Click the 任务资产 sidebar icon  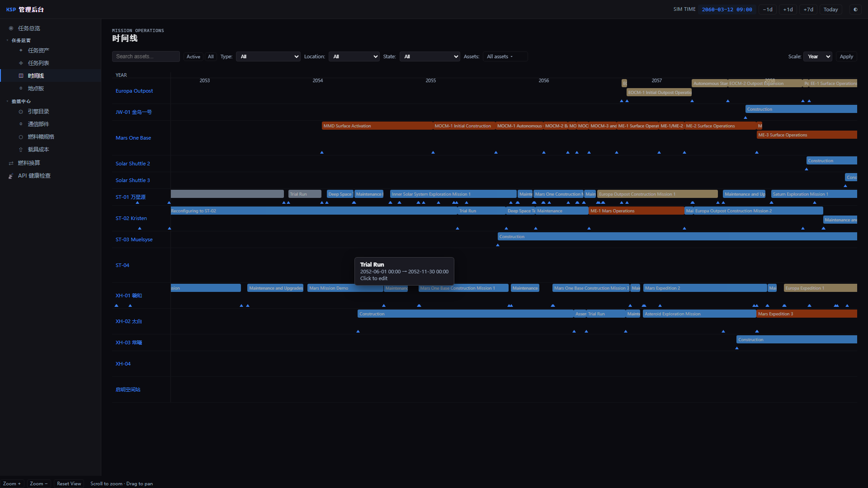(x=21, y=50)
